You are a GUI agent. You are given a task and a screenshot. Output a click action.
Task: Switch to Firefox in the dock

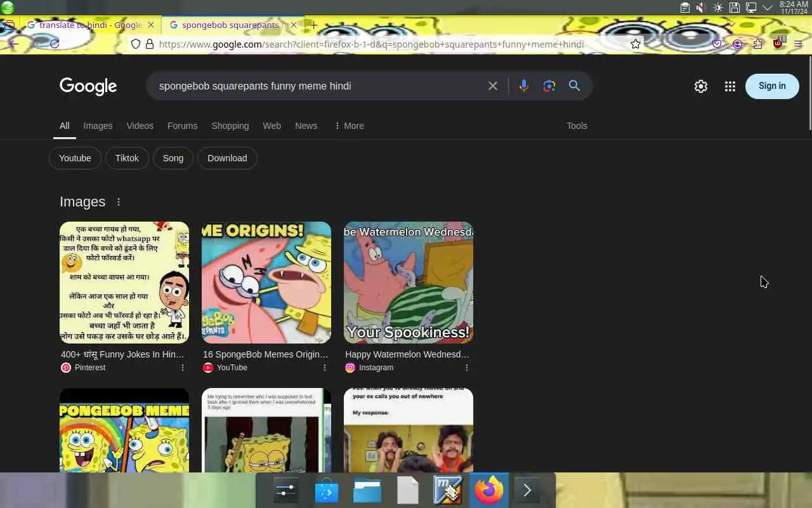(x=488, y=491)
